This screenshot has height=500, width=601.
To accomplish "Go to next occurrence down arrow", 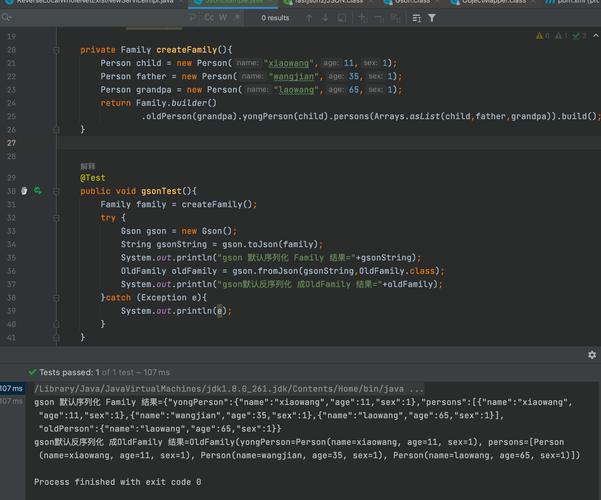I will coord(325,18).
